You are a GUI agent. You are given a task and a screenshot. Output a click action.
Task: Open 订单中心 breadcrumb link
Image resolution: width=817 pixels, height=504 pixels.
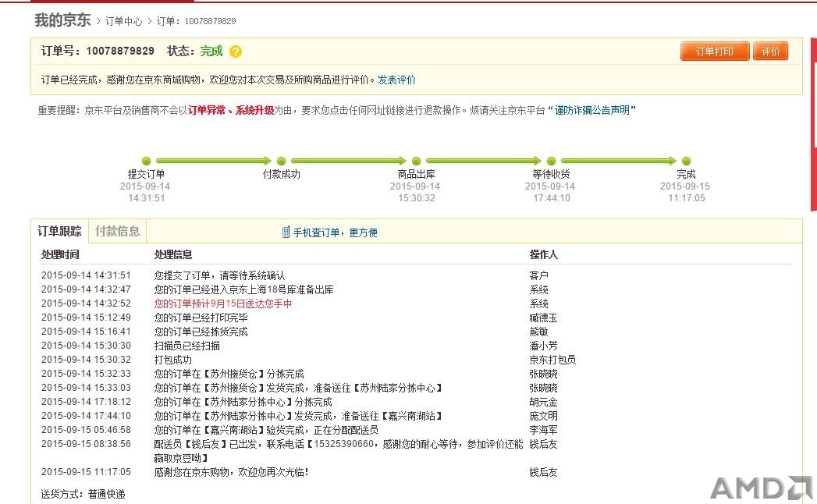pos(123,21)
